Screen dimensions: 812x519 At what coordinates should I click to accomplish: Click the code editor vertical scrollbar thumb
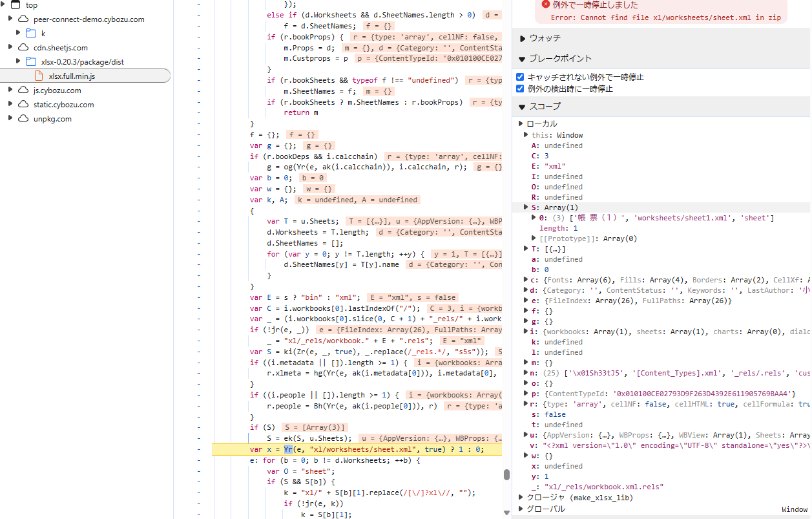(506, 475)
